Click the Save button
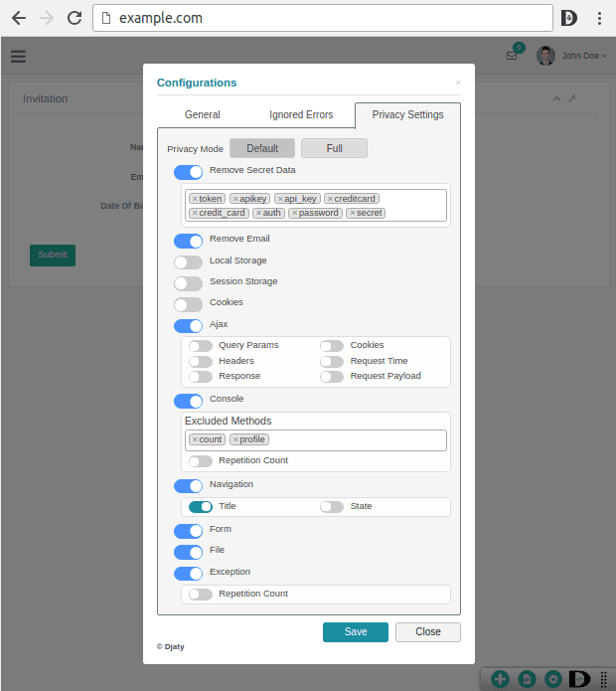 pyautogui.click(x=356, y=632)
